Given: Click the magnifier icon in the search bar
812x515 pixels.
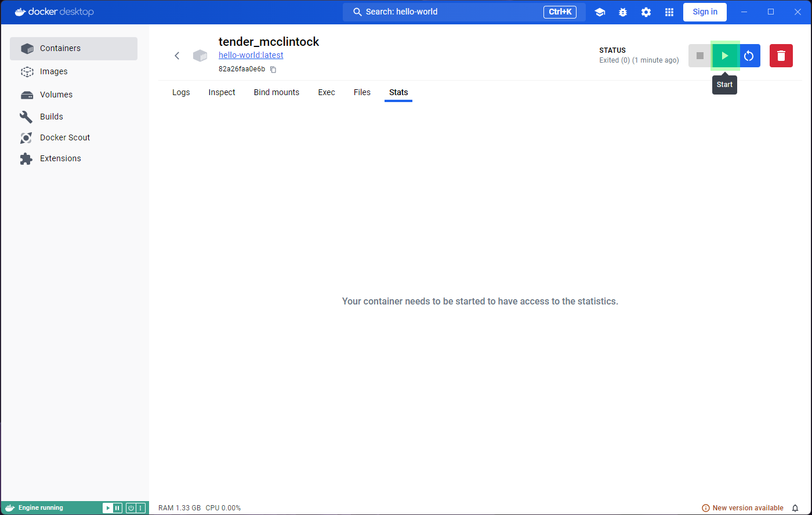Looking at the screenshot, I should pos(358,12).
